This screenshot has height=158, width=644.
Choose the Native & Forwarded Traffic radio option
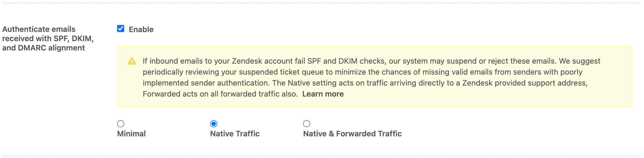tap(307, 124)
